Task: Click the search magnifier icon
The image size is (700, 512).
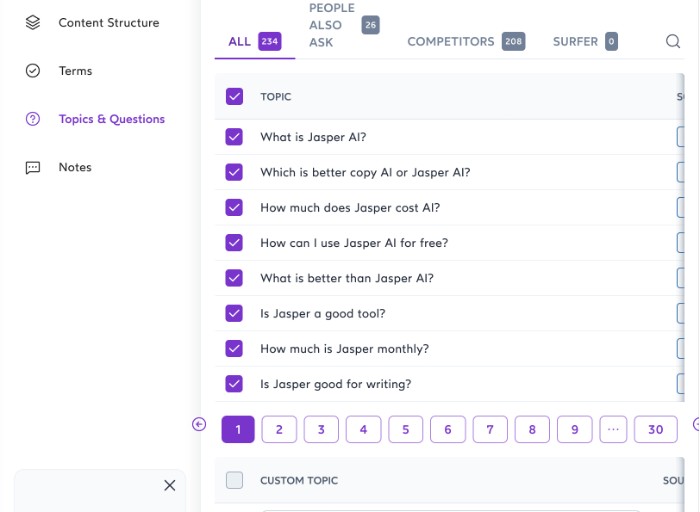Action: 673,42
